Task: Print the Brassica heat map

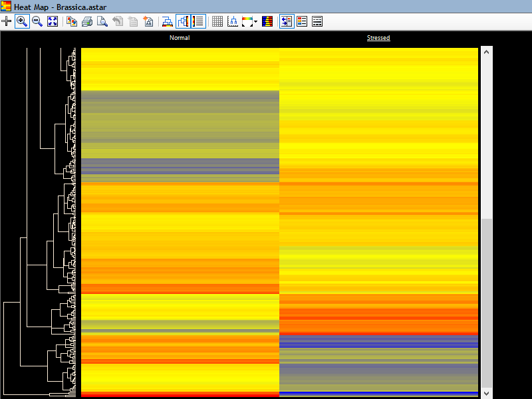Action: [x=86, y=21]
